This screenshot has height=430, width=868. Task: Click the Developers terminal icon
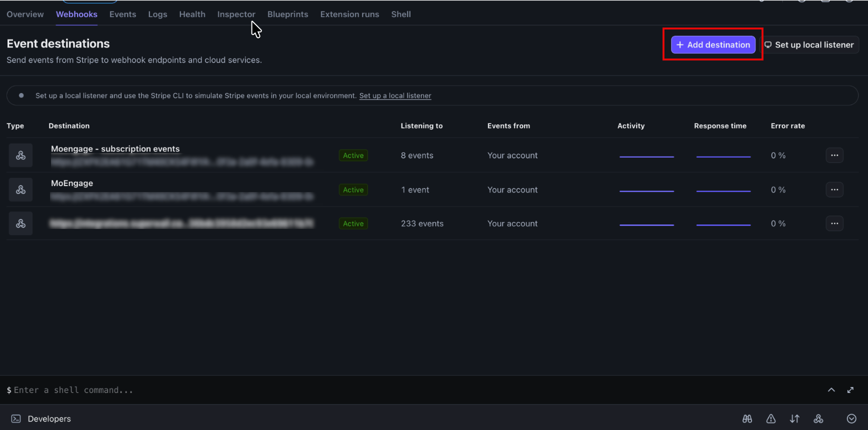[16, 419]
